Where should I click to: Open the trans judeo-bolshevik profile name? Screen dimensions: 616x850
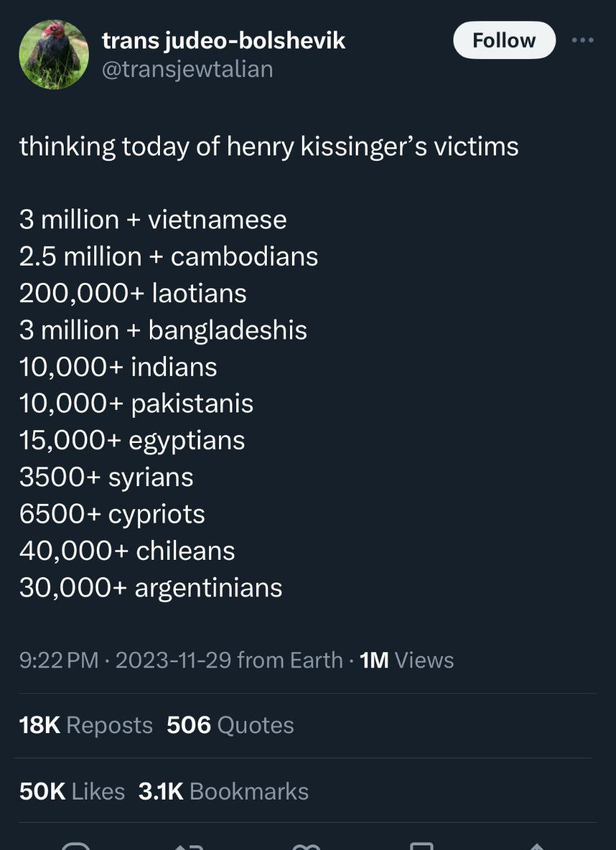224,41
